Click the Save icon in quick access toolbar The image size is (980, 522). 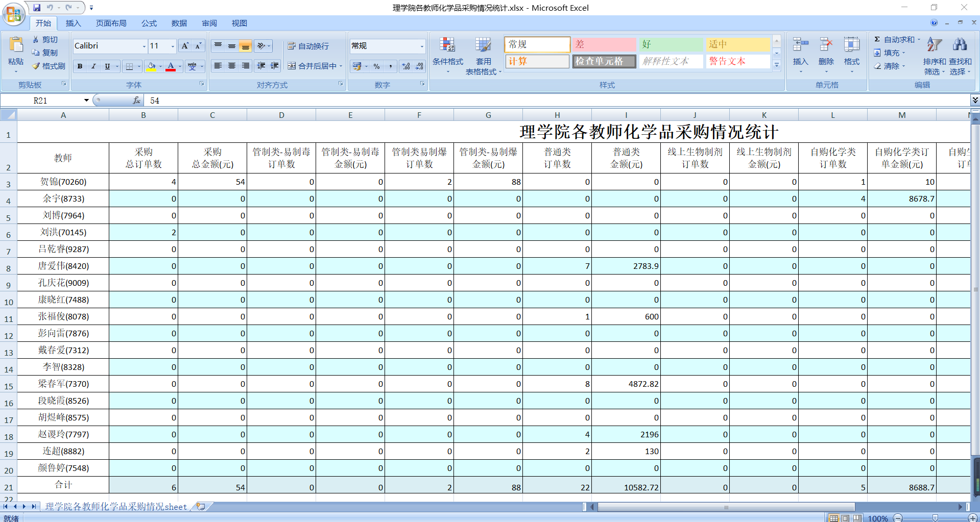[37, 8]
